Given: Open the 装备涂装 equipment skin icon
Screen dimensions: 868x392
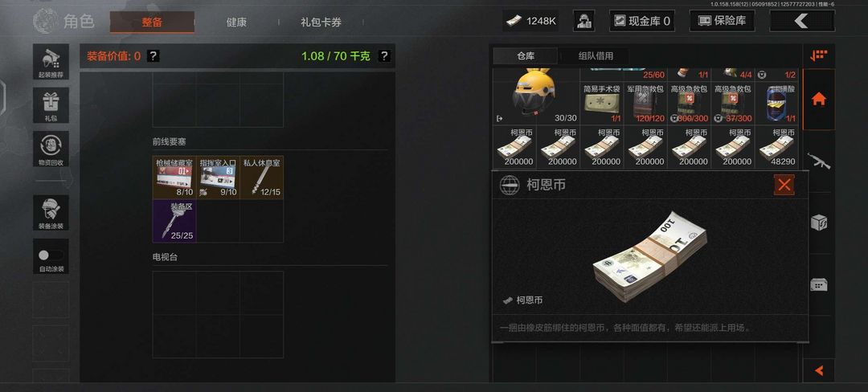Looking at the screenshot, I should 51,213.
